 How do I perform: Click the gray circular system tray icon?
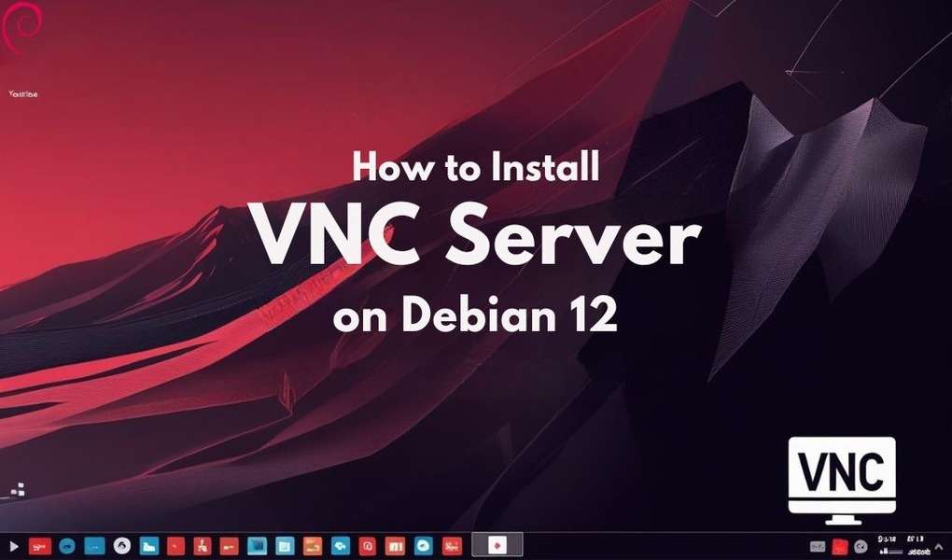click(861, 548)
